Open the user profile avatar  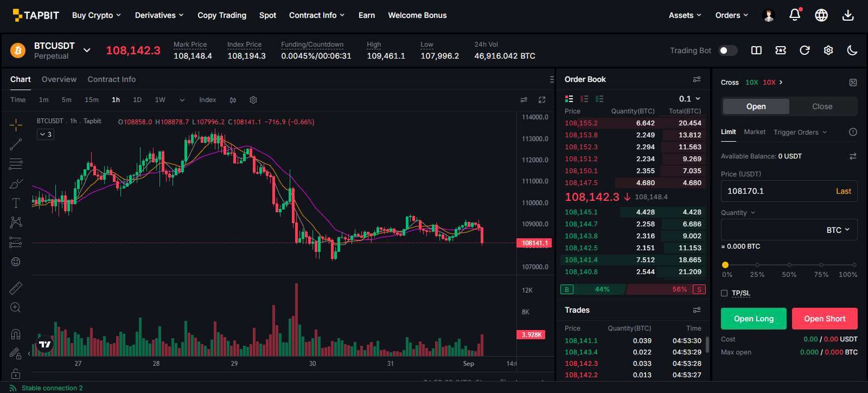click(x=768, y=15)
